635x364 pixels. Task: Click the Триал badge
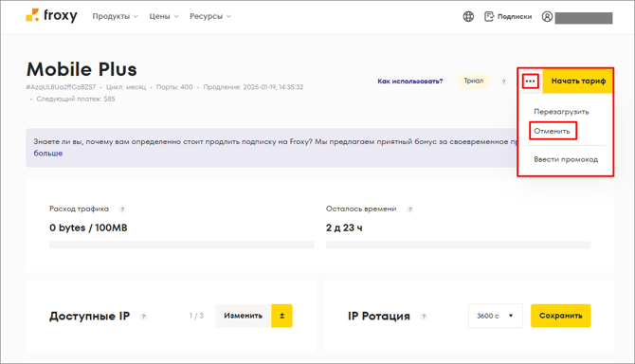[x=474, y=81]
